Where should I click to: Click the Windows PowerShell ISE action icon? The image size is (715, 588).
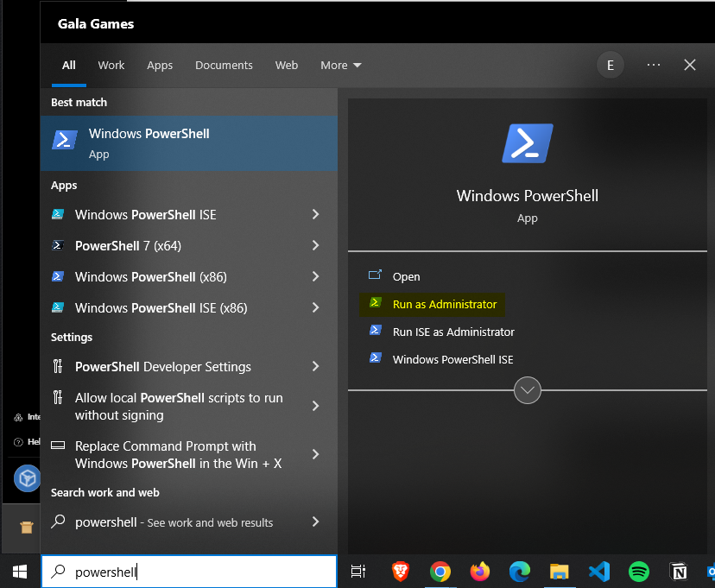[x=376, y=357]
